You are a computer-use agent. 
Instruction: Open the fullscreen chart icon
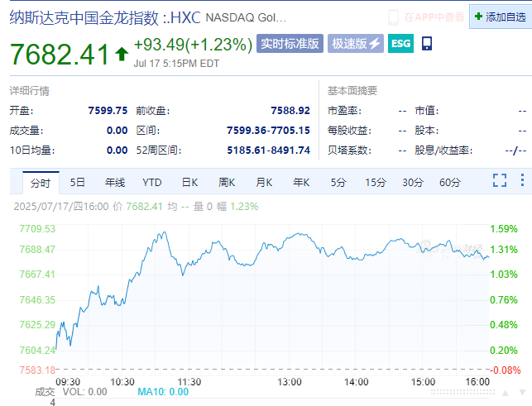click(500, 181)
